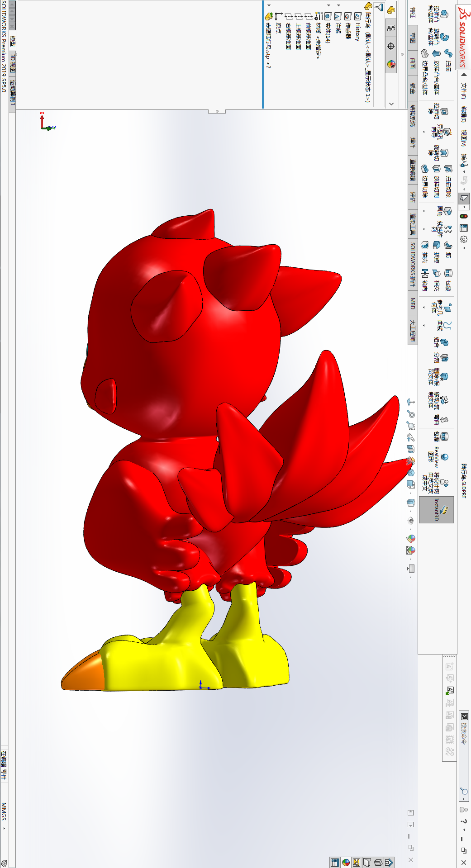Open the 文件(F) menu

pyautogui.click(x=463, y=90)
